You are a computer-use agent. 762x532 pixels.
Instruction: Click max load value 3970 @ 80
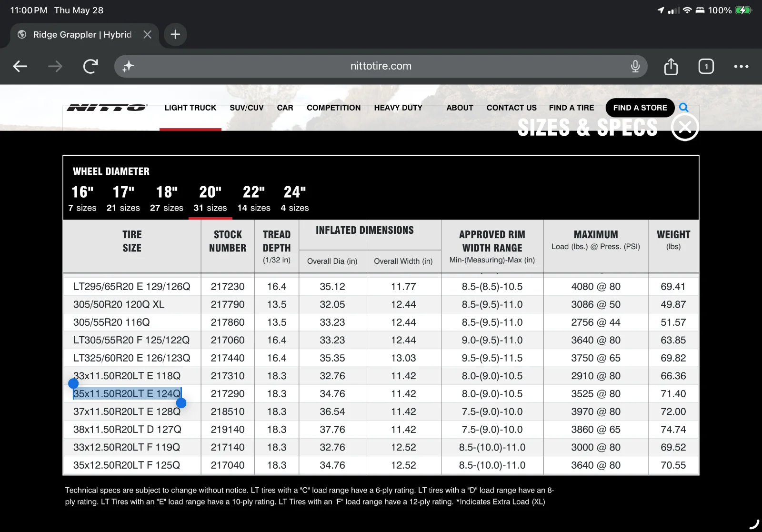pyautogui.click(x=596, y=412)
